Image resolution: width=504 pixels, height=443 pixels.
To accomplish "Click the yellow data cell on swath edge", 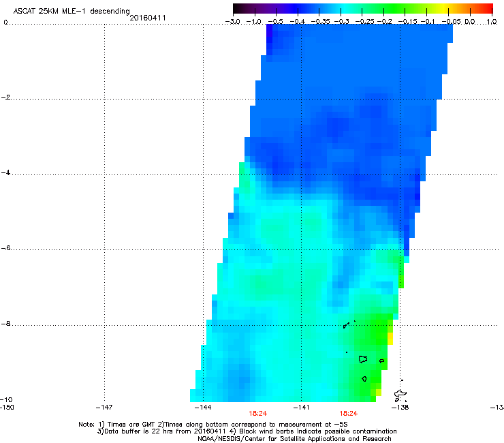I will [390, 339].
